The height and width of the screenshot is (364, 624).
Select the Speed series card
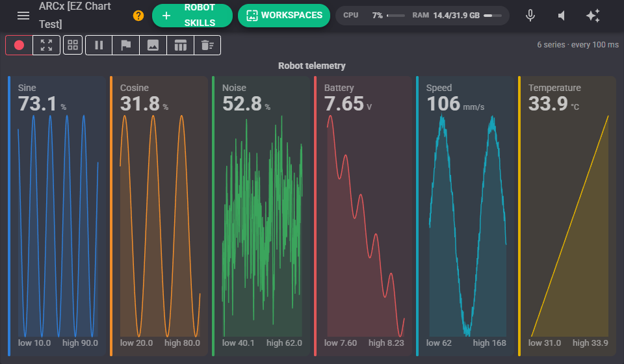(465, 216)
